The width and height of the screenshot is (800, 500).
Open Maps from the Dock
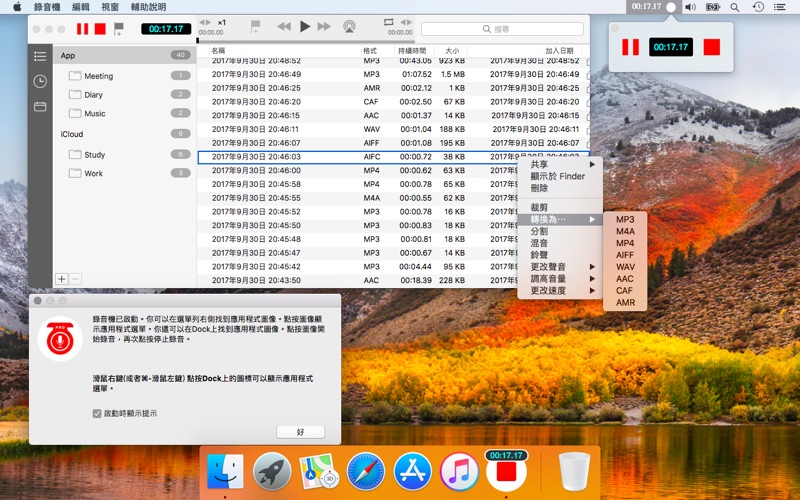point(319,471)
